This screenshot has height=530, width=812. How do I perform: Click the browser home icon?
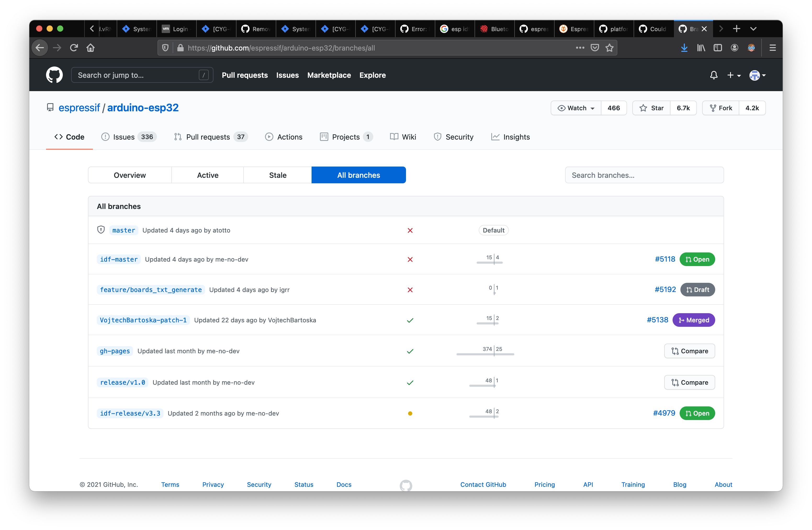(91, 48)
